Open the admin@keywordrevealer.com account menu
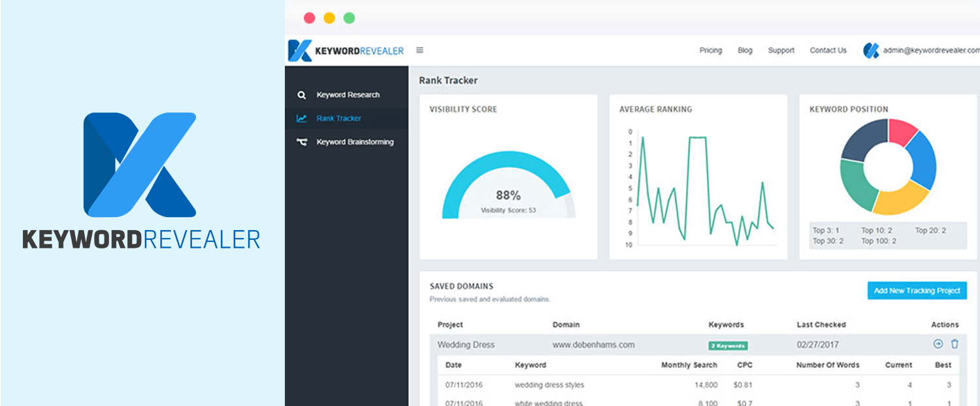The image size is (980, 406). click(930, 50)
